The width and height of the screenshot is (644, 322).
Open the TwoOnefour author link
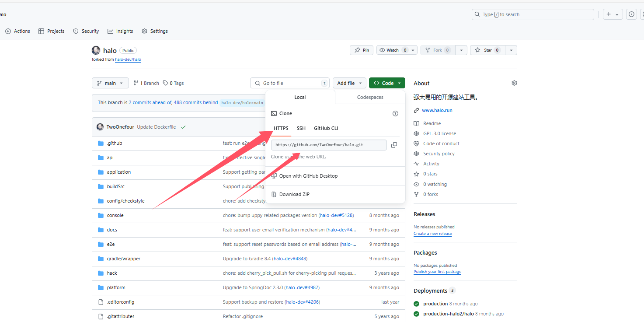(120, 127)
